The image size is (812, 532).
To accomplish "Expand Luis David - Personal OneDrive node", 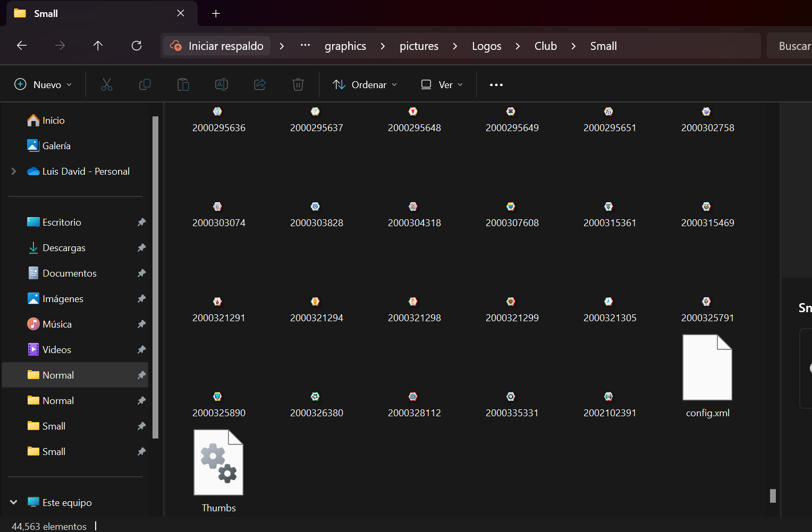I will (x=14, y=171).
